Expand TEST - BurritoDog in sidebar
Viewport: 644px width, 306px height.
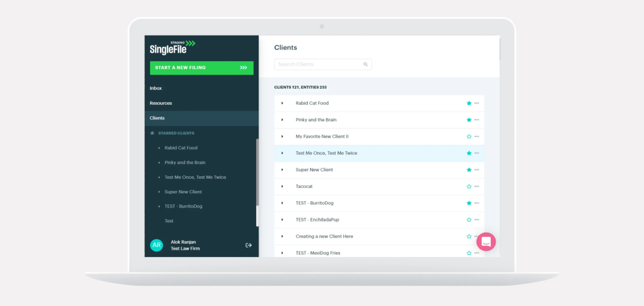159,207
